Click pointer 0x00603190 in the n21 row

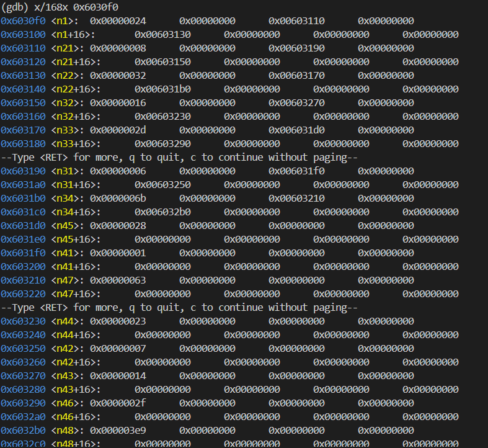coord(296,48)
